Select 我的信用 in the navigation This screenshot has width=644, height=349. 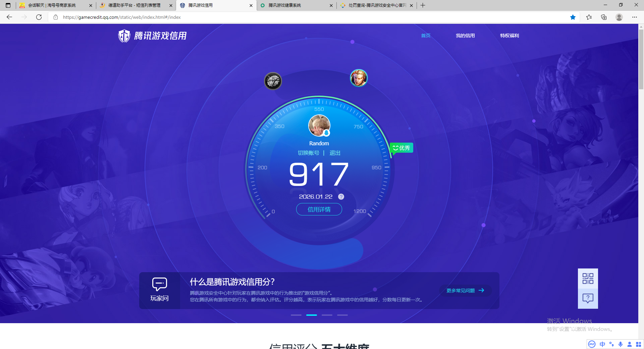click(466, 36)
